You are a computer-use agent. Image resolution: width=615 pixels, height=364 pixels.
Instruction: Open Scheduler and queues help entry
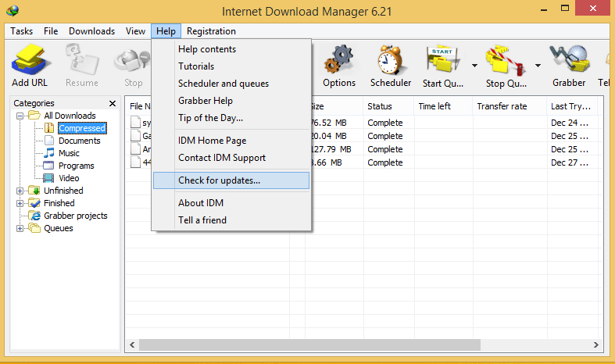click(x=231, y=84)
